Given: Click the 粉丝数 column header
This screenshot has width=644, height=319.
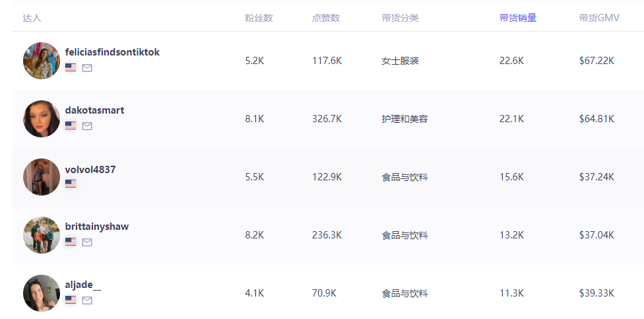Looking at the screenshot, I should [259, 18].
